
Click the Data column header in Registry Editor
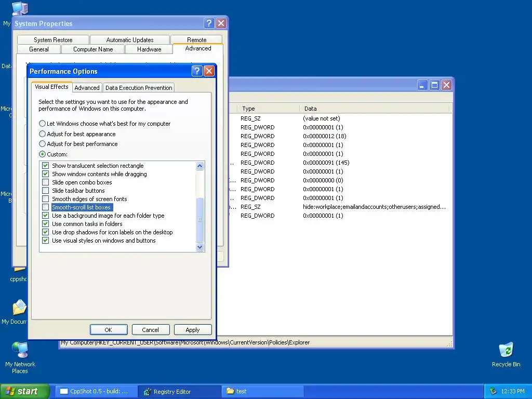tap(374, 109)
